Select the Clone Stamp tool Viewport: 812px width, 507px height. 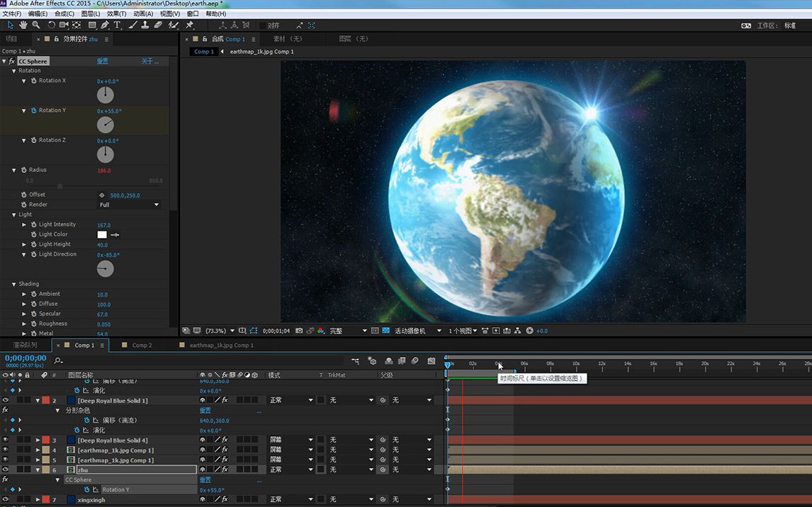pos(145,25)
